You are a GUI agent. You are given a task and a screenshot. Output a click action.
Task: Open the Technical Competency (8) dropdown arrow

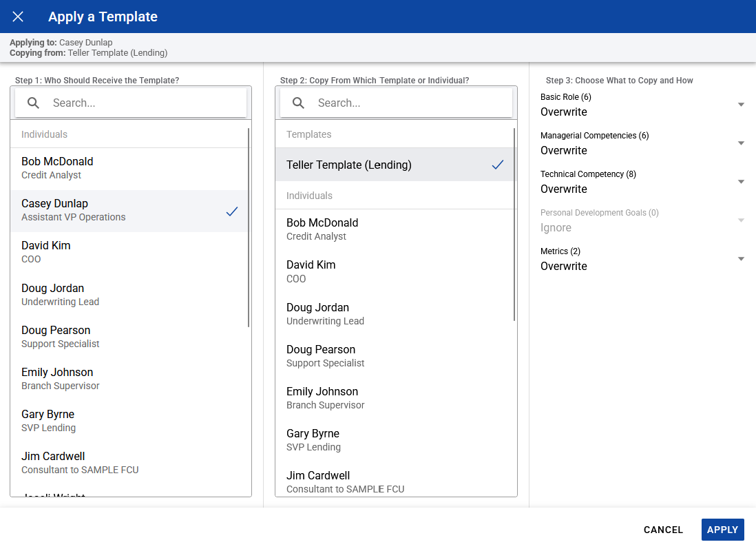pos(741,182)
